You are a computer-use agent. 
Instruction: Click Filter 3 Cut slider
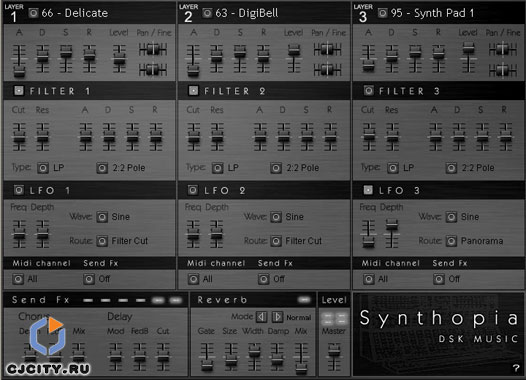point(369,137)
